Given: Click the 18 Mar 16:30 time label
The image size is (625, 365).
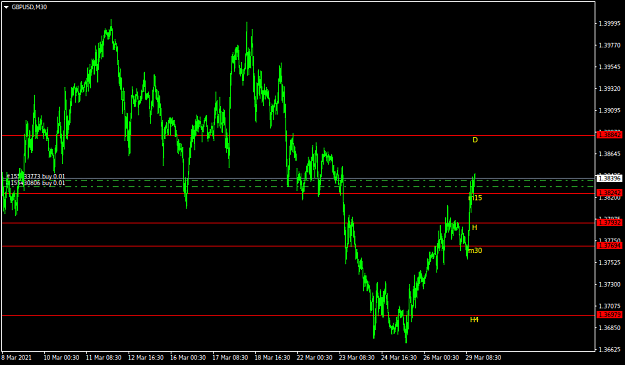Looking at the screenshot, I should pos(273,357).
